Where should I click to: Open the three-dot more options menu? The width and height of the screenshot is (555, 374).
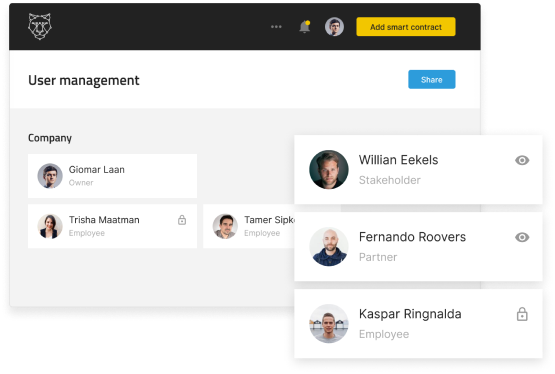click(276, 27)
